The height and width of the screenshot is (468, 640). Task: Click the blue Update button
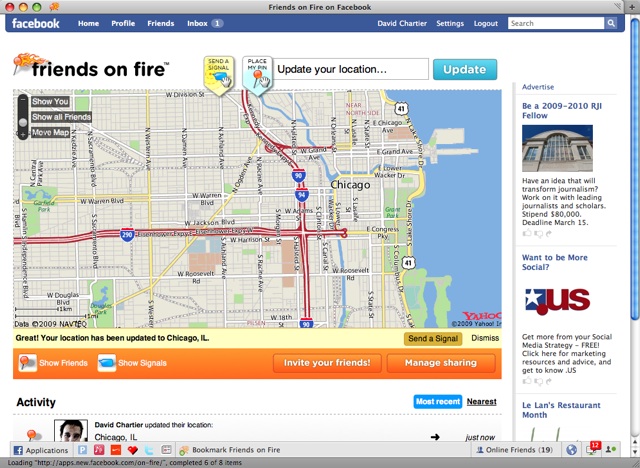[465, 69]
